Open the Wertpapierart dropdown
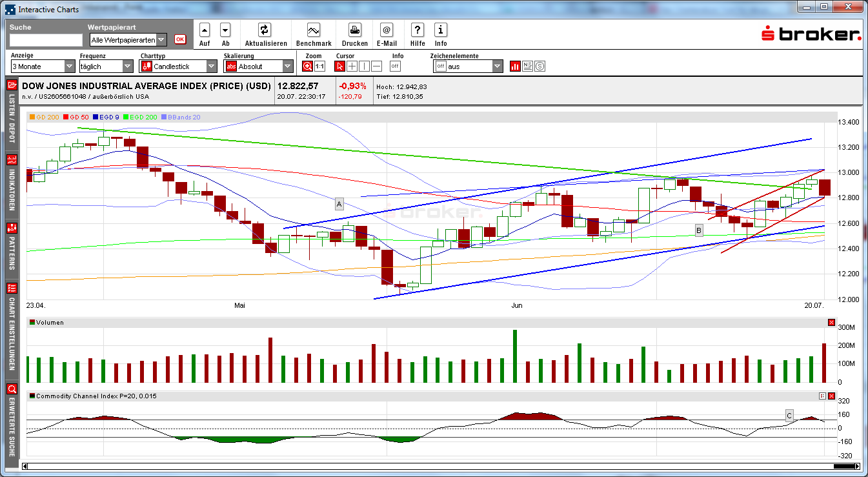Screen dimensions: 868x477 (x=128, y=40)
